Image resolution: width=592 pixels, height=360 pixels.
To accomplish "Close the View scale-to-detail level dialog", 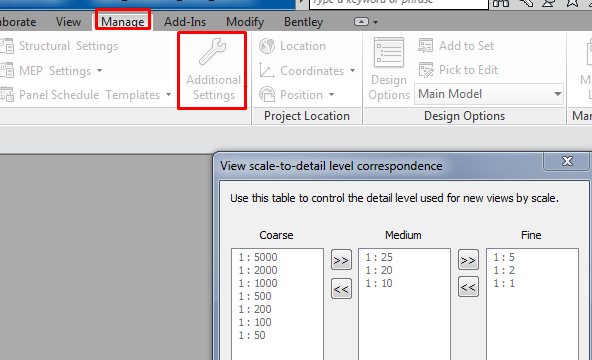I will pos(566,161).
